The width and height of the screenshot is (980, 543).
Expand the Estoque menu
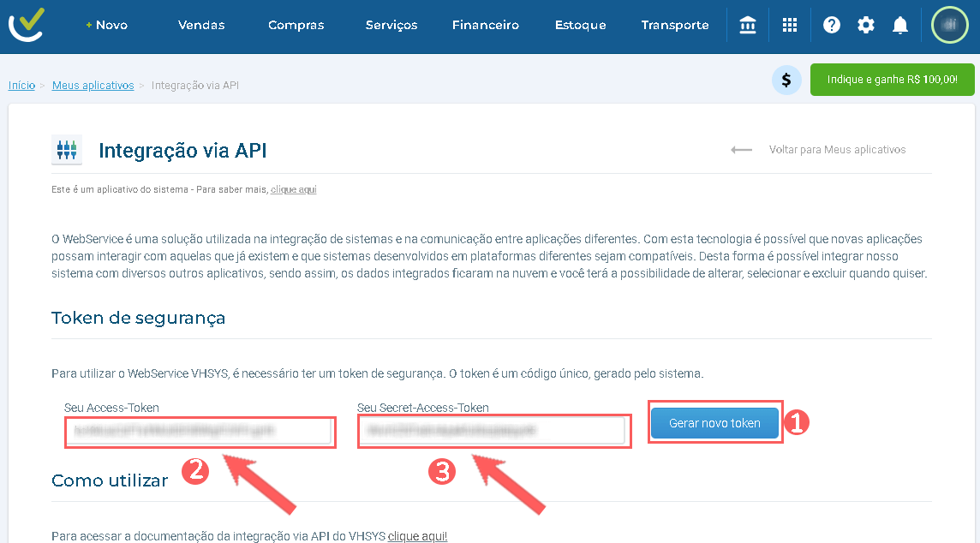coord(580,26)
